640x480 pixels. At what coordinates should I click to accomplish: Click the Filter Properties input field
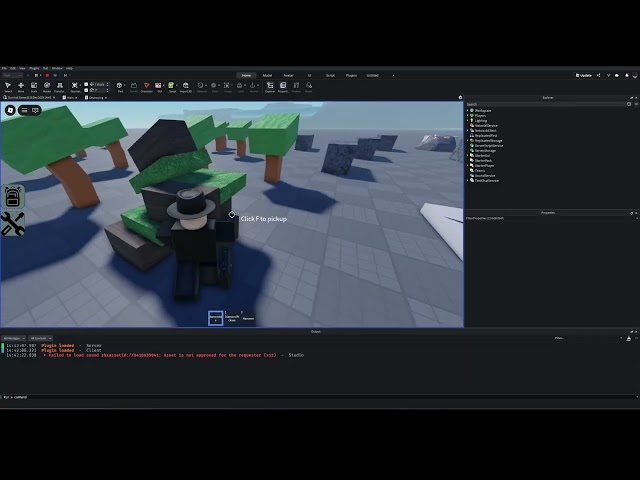(551, 218)
